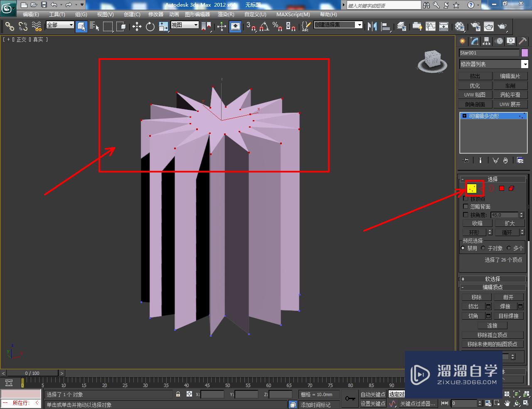Click the Mirror tool

coord(372,27)
